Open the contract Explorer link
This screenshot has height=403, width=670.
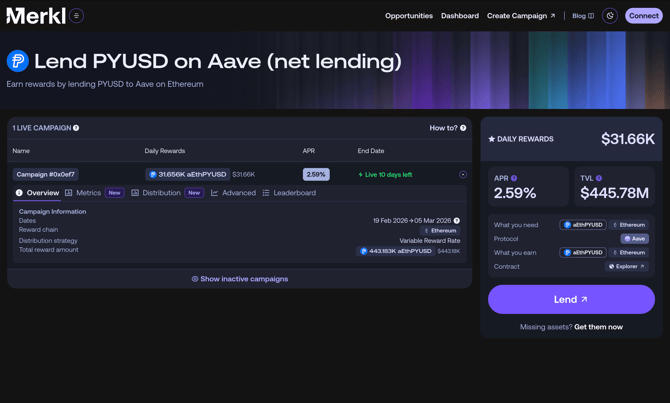tap(627, 267)
